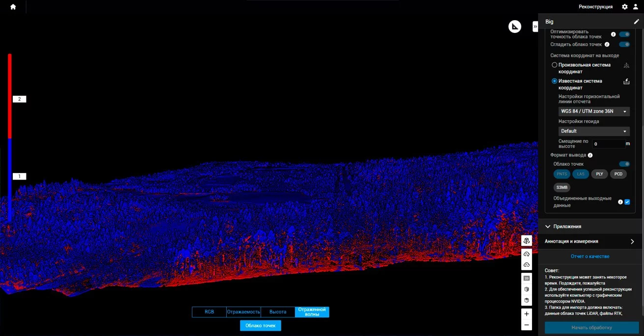Open the WGS 84 / UTM zone 36N dropdown
Screen dimensions: 644x336
(594, 111)
